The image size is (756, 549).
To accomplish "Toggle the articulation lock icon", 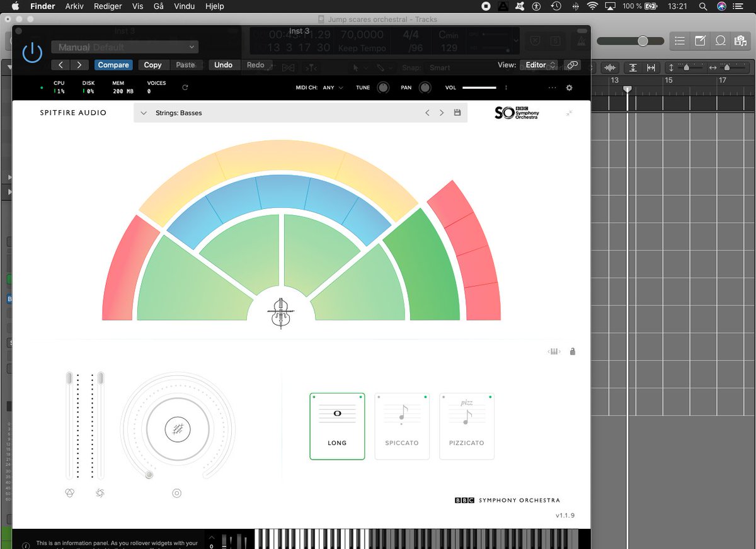I will pyautogui.click(x=572, y=351).
